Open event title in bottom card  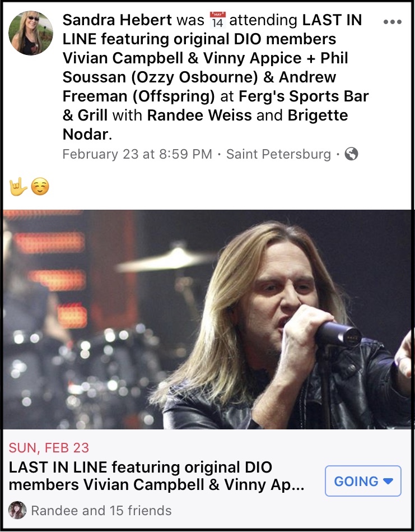click(x=157, y=476)
